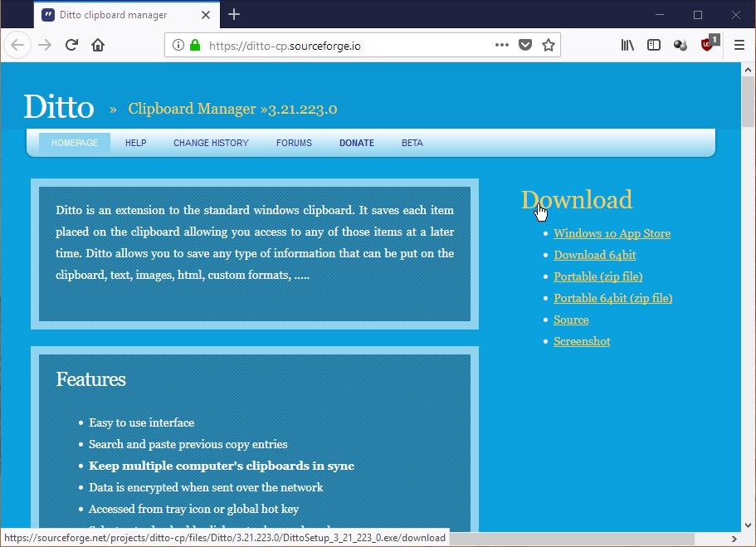View connection security via green padlock
756x547 pixels.
tap(195, 46)
